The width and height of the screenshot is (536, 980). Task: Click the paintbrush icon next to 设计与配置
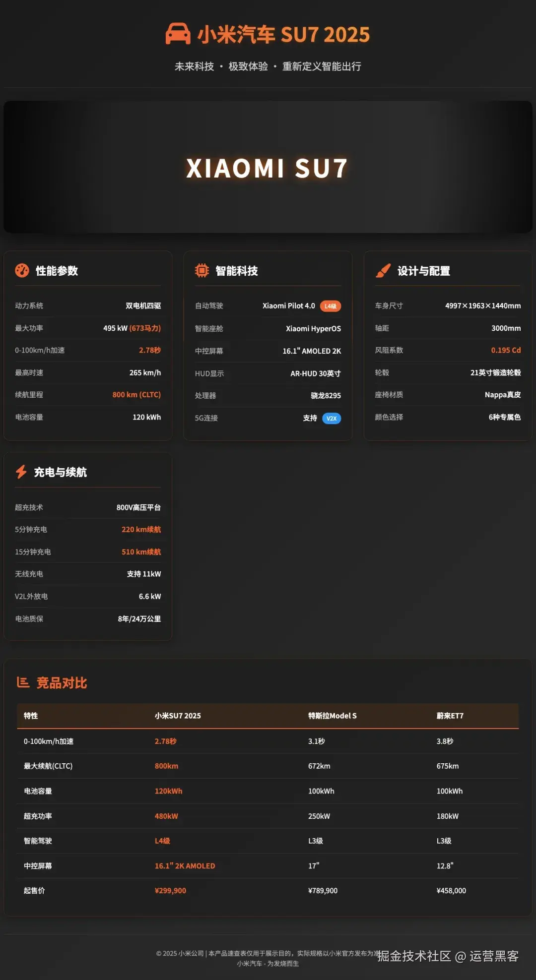383,270
